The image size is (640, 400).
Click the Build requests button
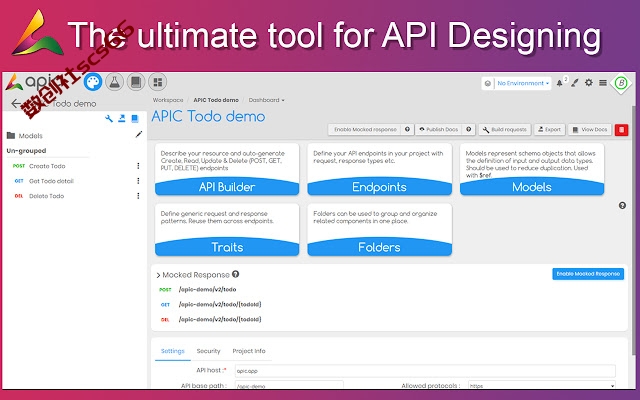point(504,129)
